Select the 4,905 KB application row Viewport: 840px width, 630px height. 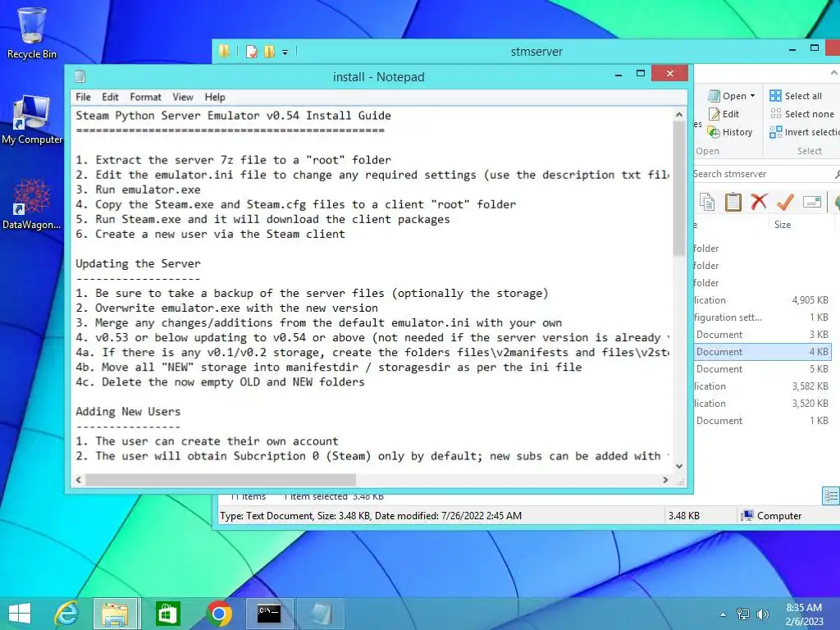point(763,300)
